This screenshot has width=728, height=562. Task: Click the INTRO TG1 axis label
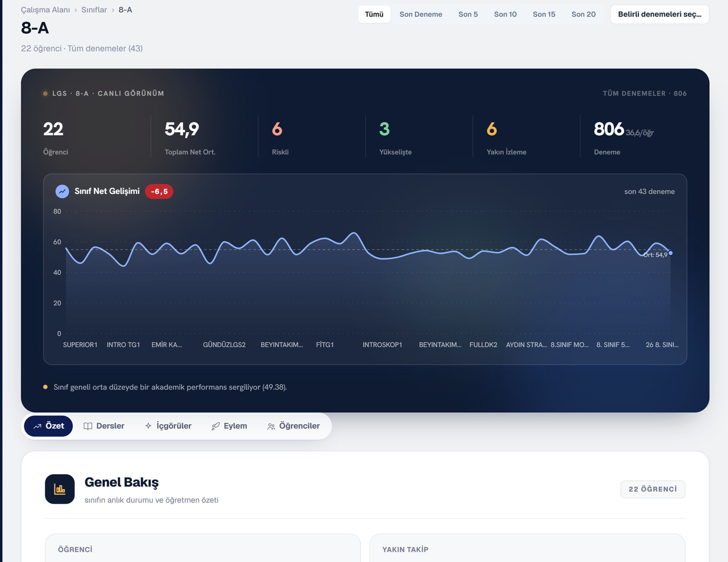pyautogui.click(x=123, y=345)
